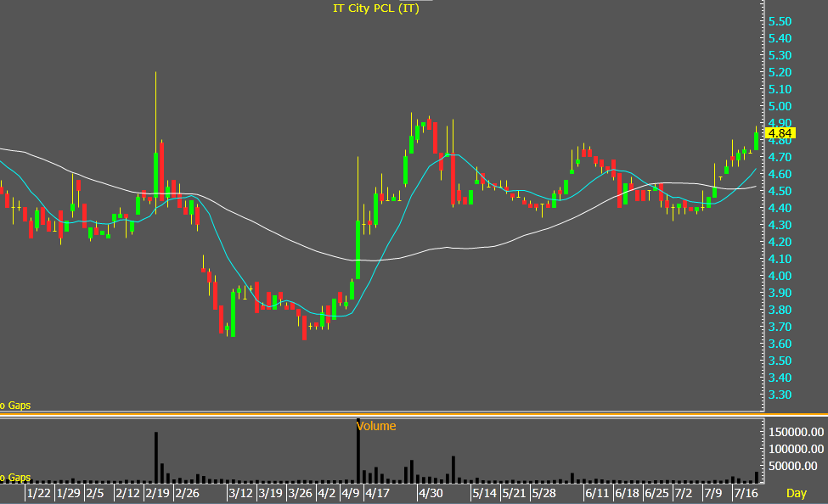Click the chart title IT City PCL (IT)

click(x=376, y=8)
